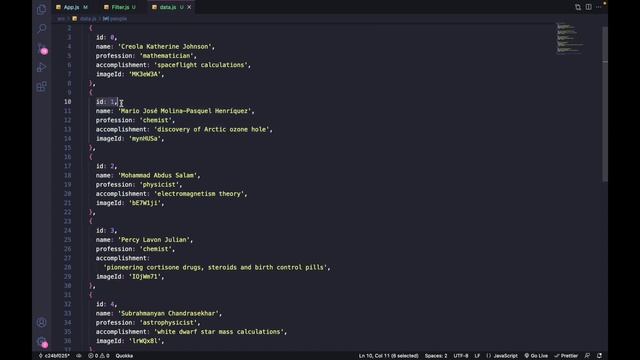
Task: Close the data.js tab
Action: 189,7
